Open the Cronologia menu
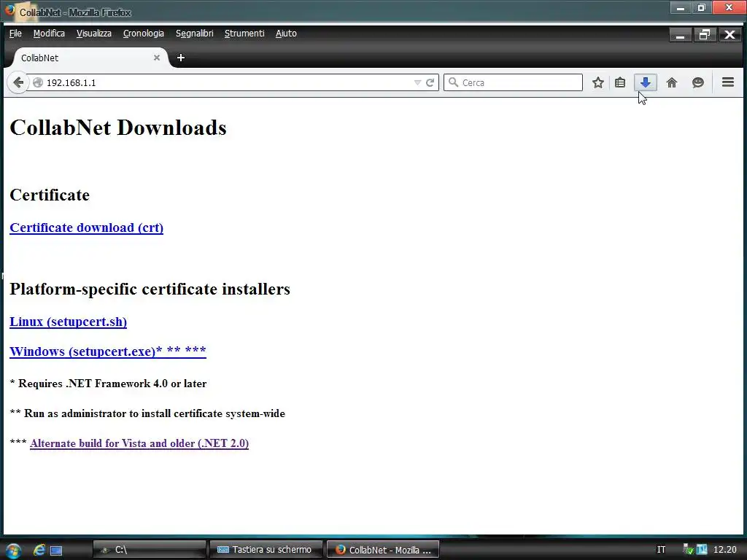Image resolution: width=747 pixels, height=560 pixels. tap(144, 34)
